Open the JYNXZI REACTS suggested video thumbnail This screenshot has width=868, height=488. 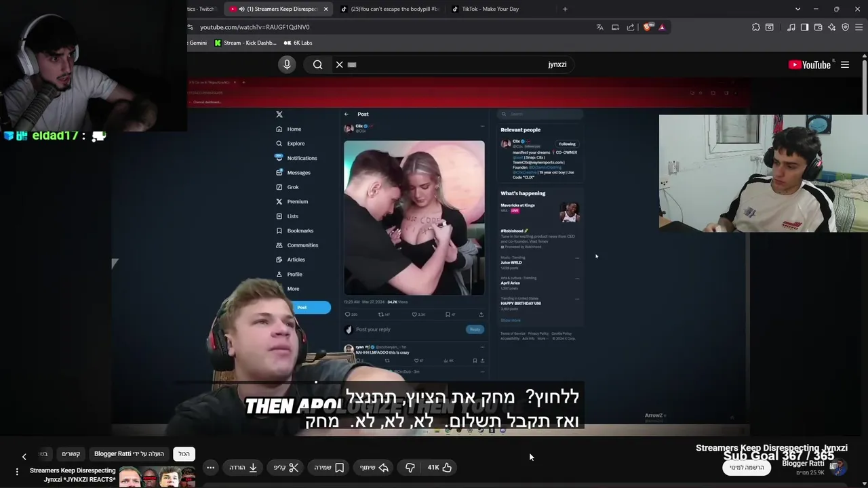pyautogui.click(x=157, y=477)
